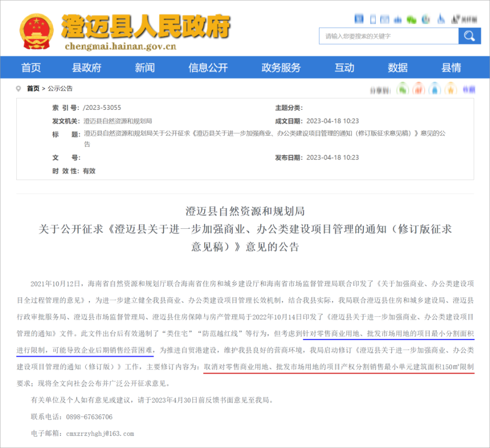
Task: Open the 政务服务 navigation menu item
Action: pyautogui.click(x=281, y=67)
